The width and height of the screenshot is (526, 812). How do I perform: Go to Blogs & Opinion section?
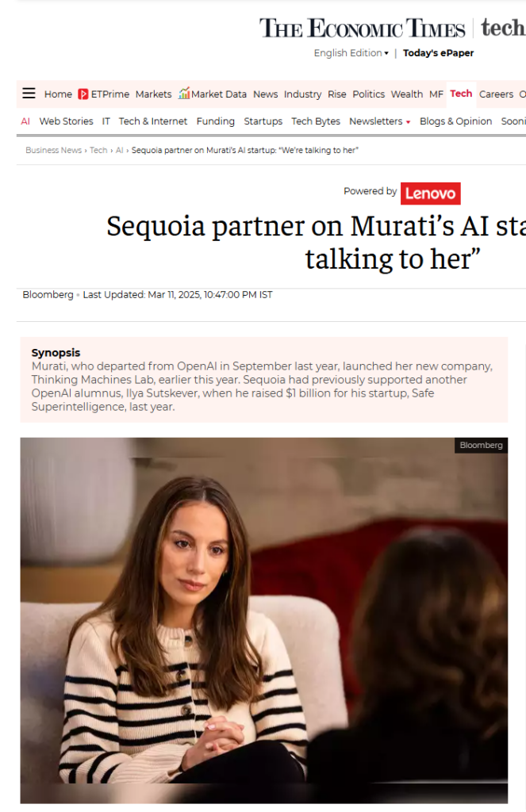coord(455,121)
